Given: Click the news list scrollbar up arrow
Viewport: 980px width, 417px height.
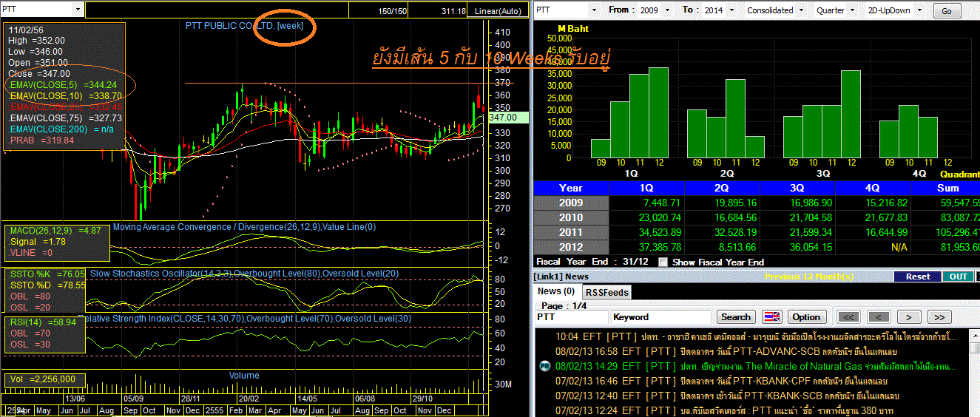Looking at the screenshot, I should tap(973, 334).
